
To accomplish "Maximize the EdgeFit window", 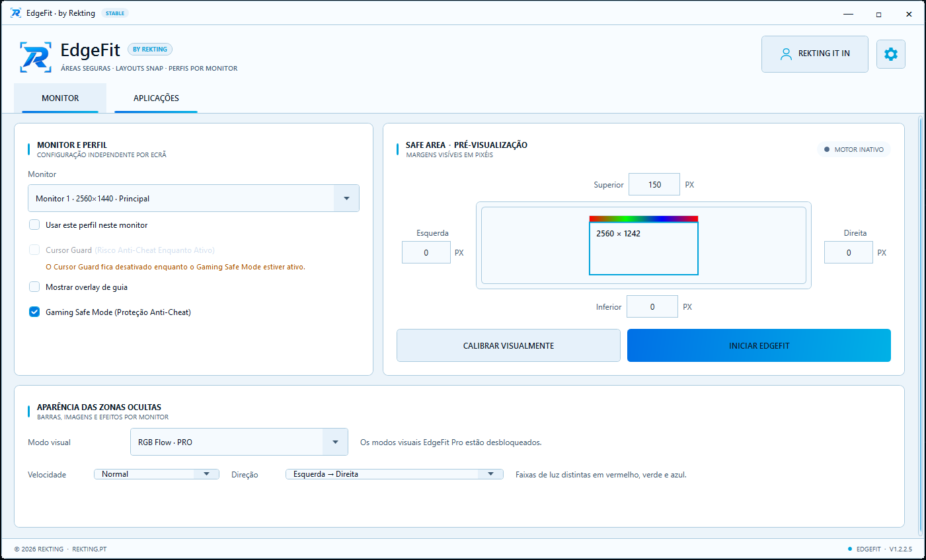I will [878, 14].
